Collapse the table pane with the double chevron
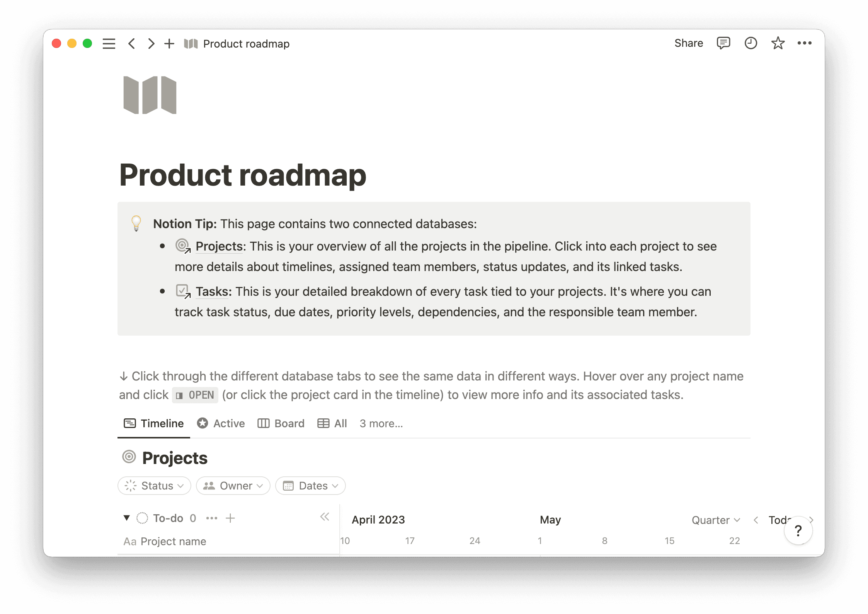Screen dimensions: 868x614 (x=325, y=517)
